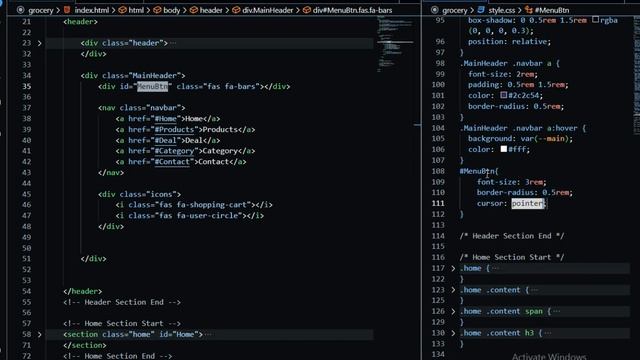Click the #Deal href link
Viewport: 640px width, 360px height.
(x=165, y=140)
